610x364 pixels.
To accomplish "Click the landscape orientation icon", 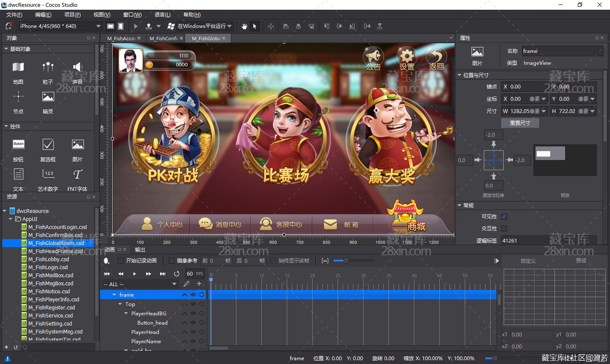I will pyautogui.click(x=110, y=26).
